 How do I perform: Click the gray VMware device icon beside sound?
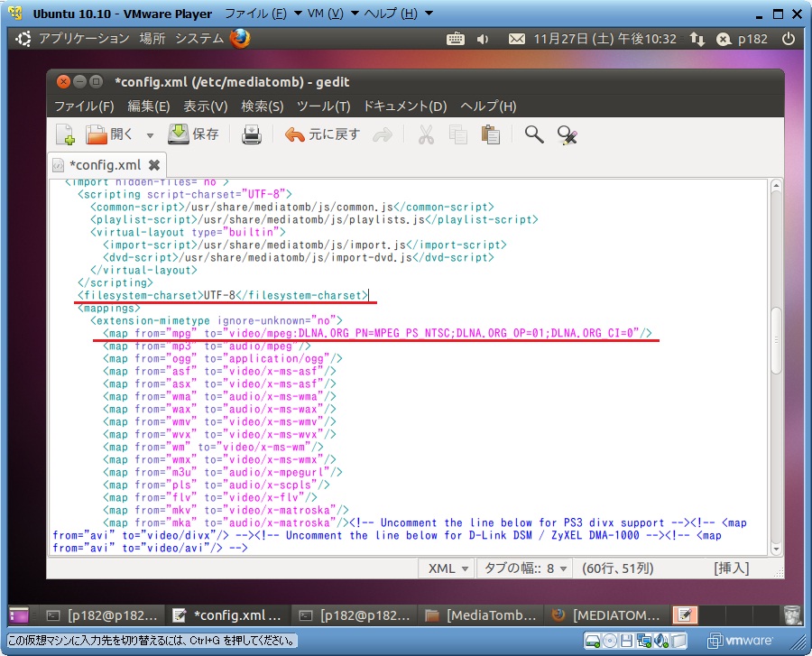coord(678,641)
